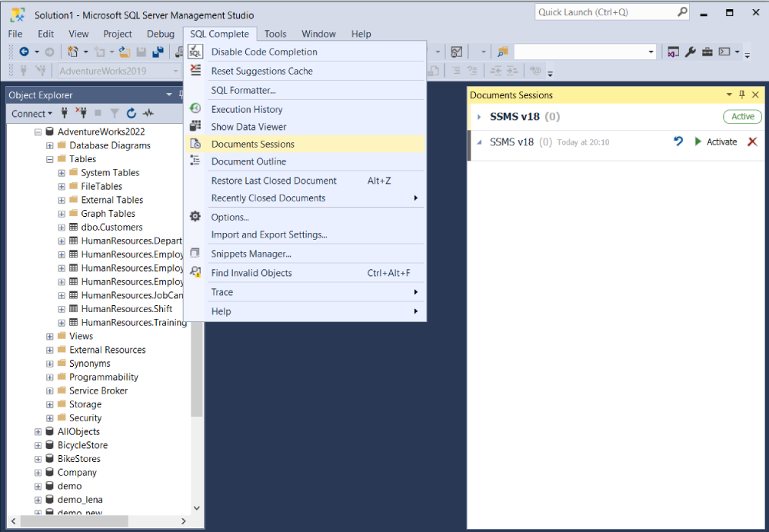This screenshot has width=769, height=532.
Task: Open the Tools menu
Action: tap(275, 34)
